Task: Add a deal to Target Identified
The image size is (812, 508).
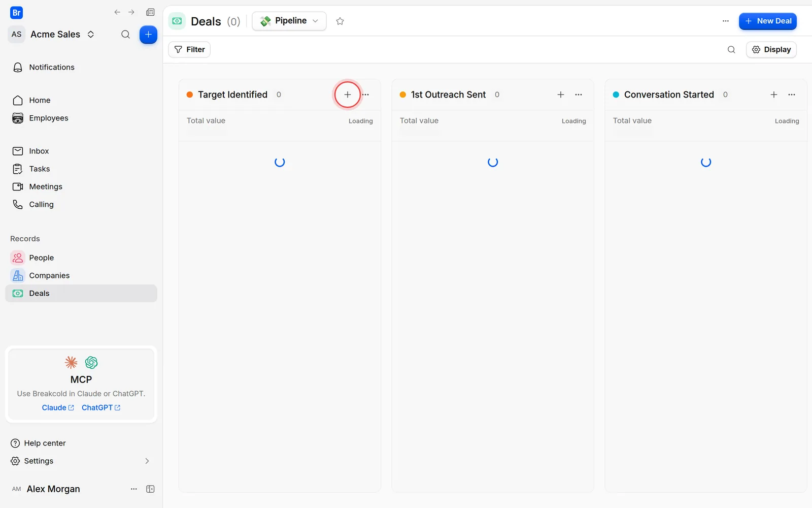Action: click(348, 94)
